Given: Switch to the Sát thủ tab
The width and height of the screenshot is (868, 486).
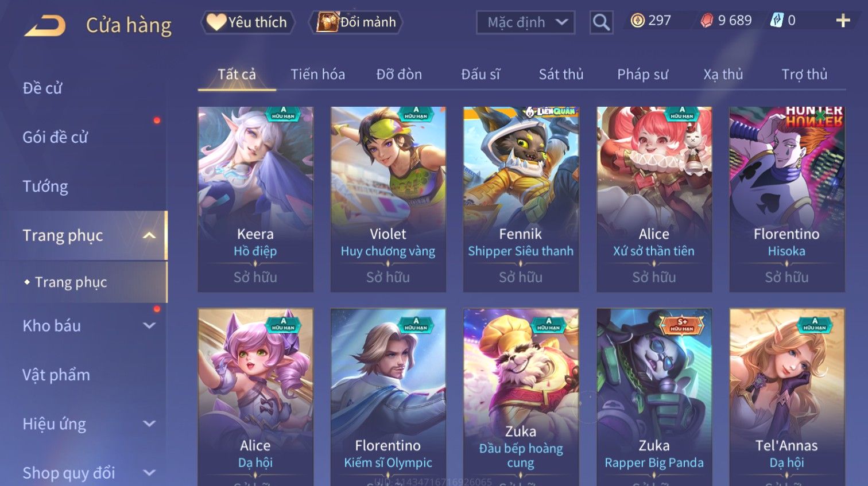Looking at the screenshot, I should coord(561,75).
